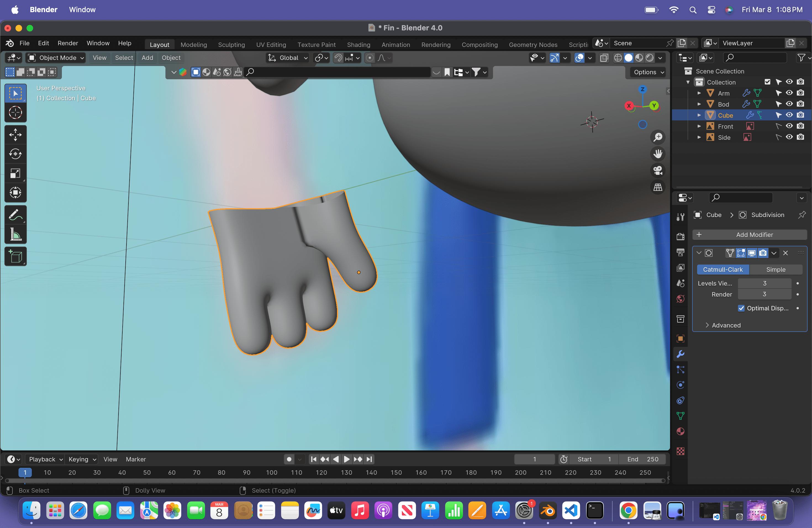Image resolution: width=812 pixels, height=528 pixels.
Task: Select the Transform tool
Action: tap(15, 193)
